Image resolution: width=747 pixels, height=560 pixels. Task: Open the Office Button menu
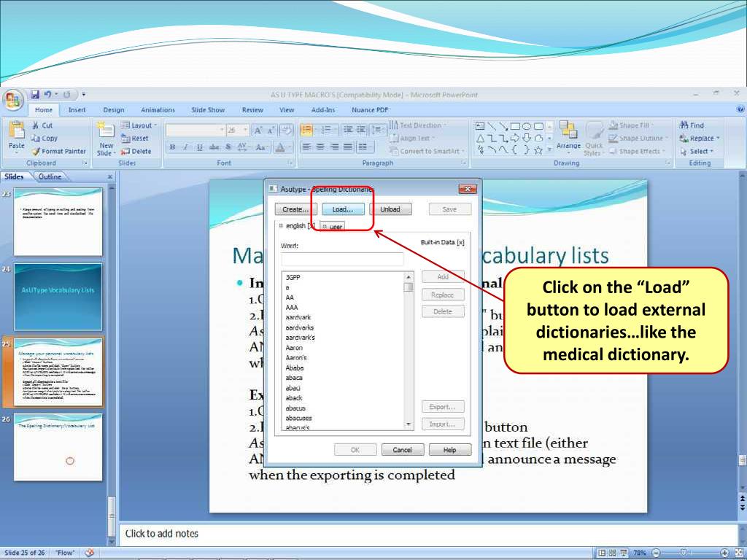tap(13, 100)
